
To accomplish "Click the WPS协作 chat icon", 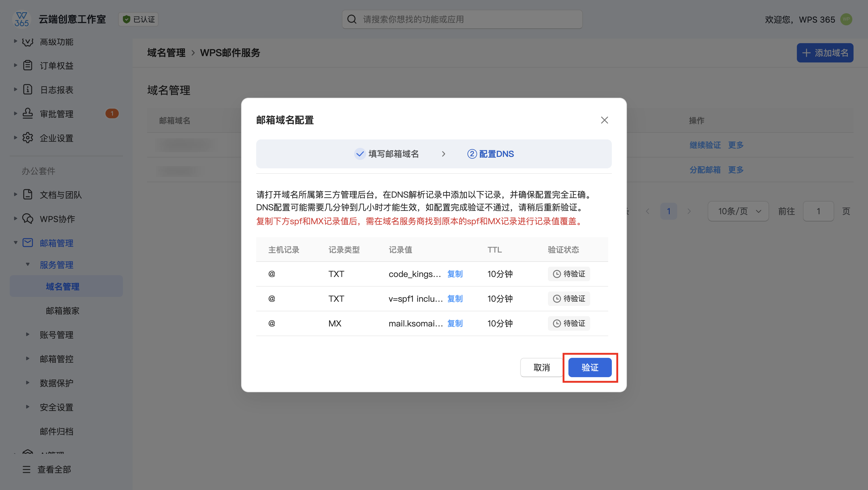I will [x=28, y=219].
